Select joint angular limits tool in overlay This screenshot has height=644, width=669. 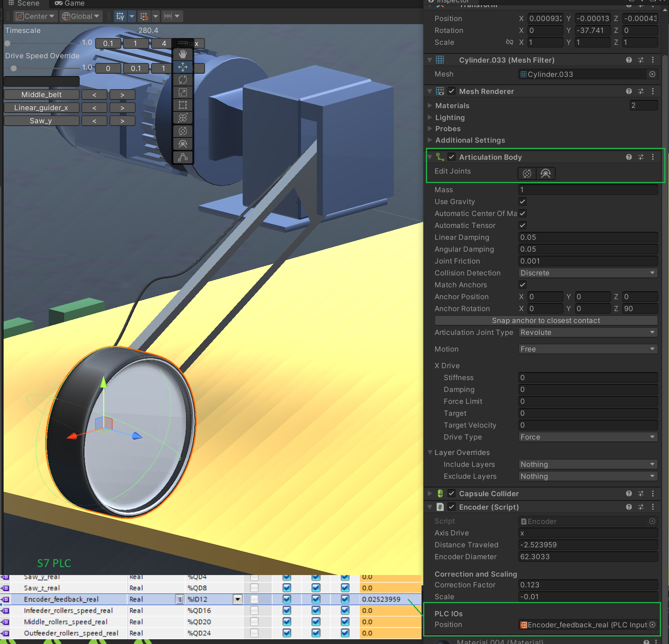[183, 131]
